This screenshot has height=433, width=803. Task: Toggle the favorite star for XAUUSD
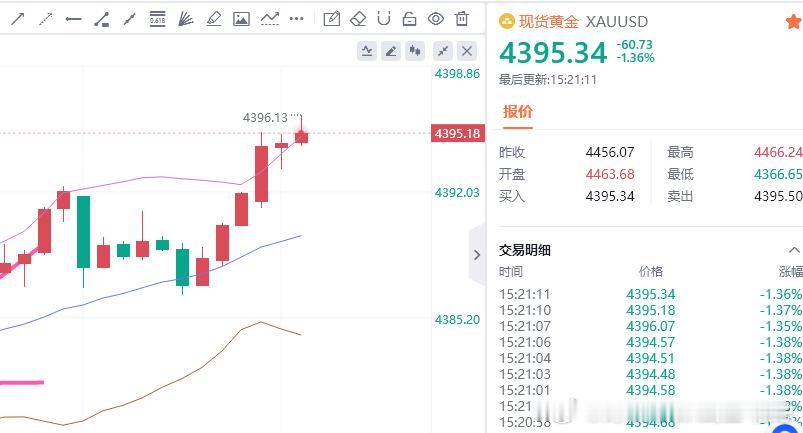(794, 21)
